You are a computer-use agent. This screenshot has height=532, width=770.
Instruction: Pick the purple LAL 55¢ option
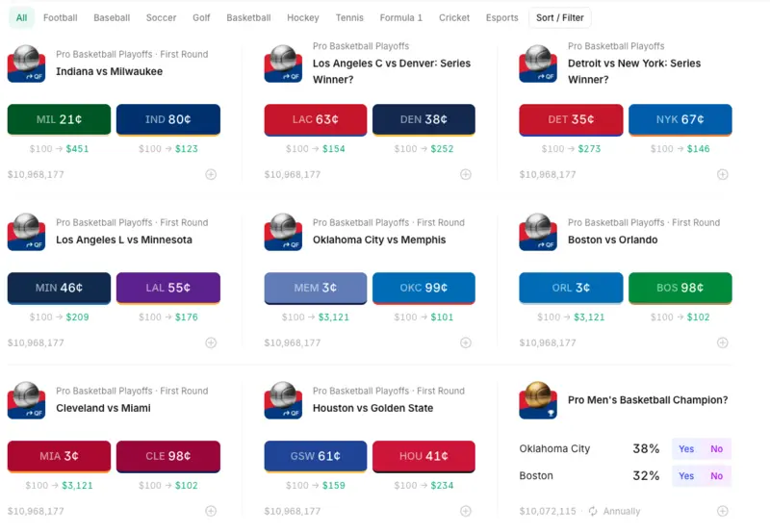coord(167,288)
